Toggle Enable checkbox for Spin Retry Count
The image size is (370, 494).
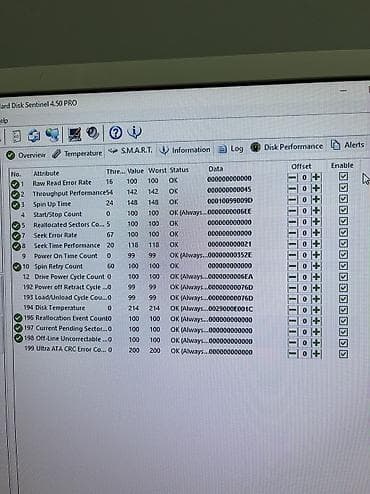coord(343,266)
